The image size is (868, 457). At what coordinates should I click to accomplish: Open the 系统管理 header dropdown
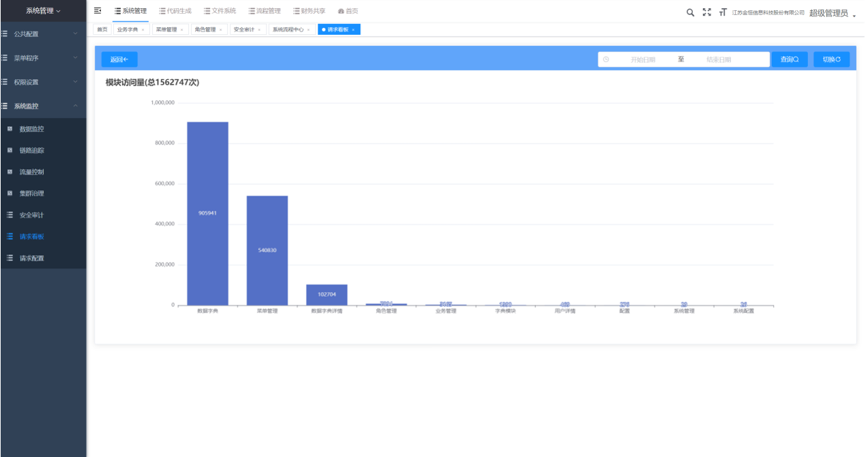43,11
